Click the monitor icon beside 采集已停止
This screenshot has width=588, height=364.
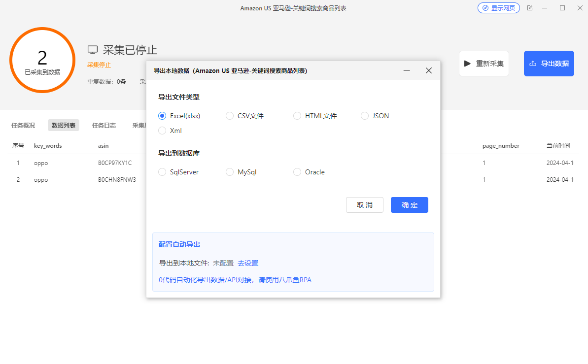[x=93, y=50]
